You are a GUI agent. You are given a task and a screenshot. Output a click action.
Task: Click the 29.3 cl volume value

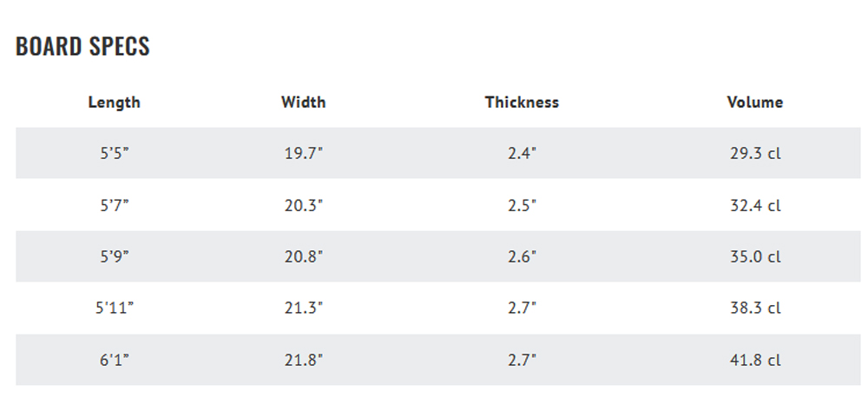(755, 153)
